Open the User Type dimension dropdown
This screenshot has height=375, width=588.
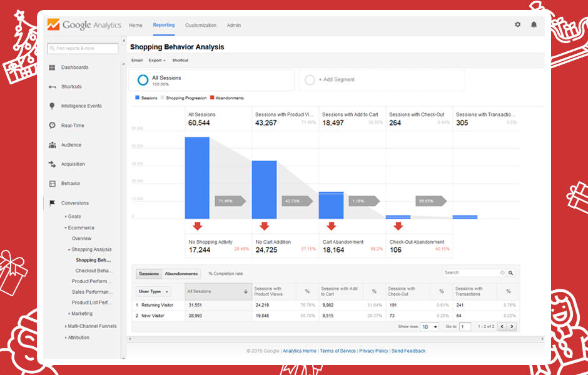point(153,292)
